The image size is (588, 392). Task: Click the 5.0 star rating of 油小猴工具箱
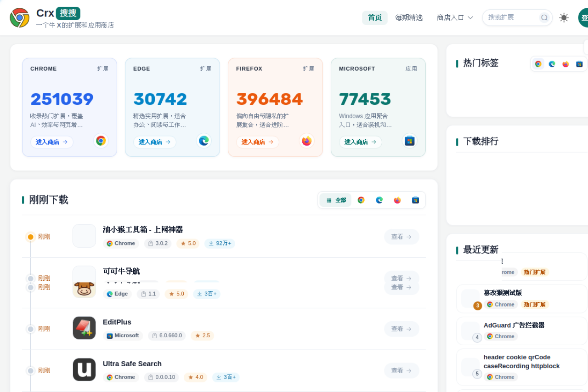click(x=188, y=244)
